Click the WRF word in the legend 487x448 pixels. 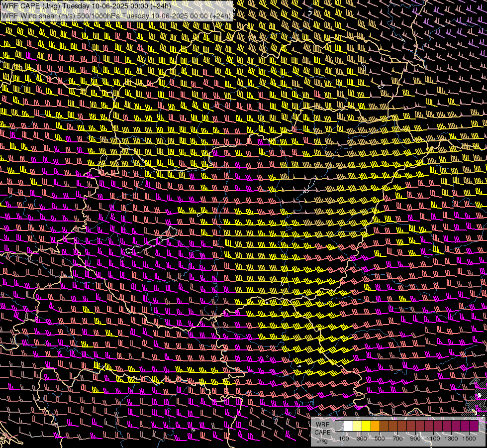[x=322, y=425]
